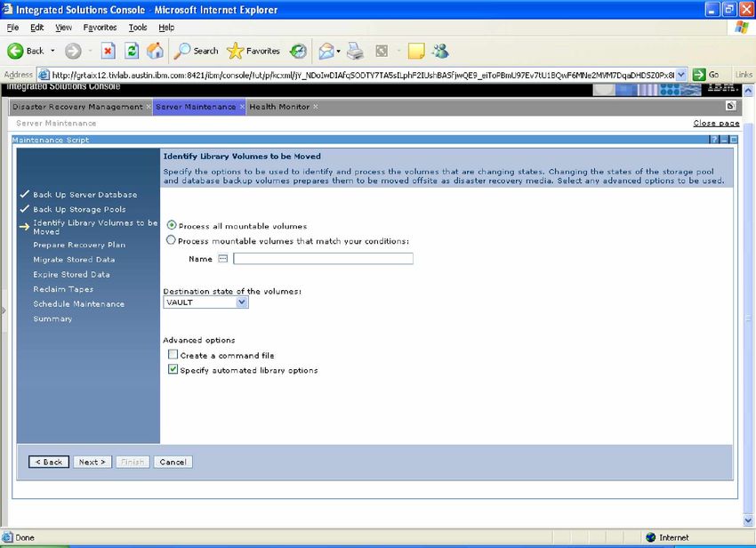Screen dimensions: 756x548
Task: Click the vertical scrollbar down arrow
Action: pyautogui.click(x=748, y=520)
